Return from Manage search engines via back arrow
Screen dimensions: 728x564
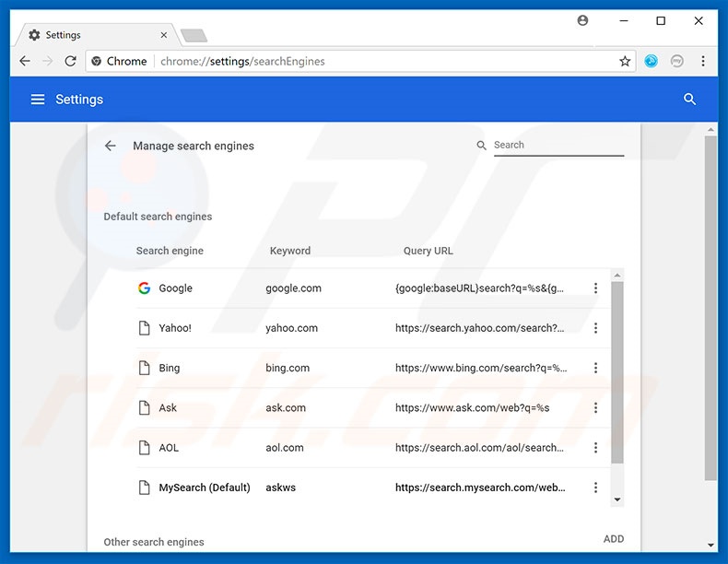pos(110,146)
